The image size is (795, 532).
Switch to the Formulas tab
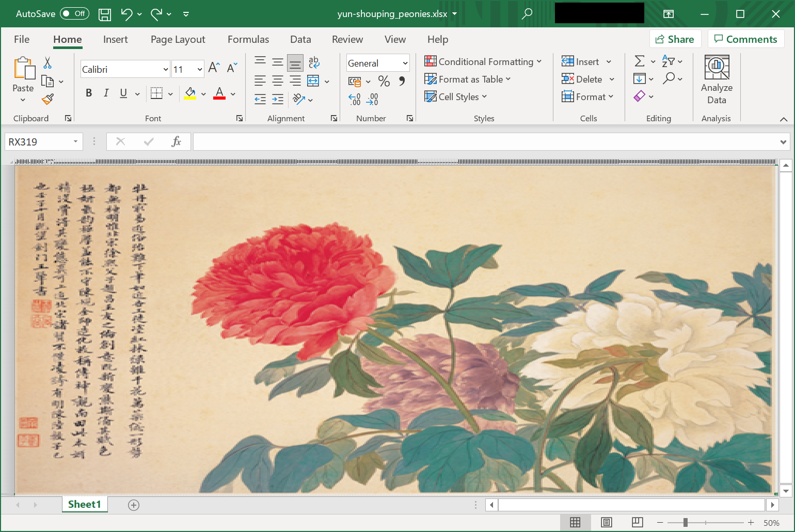[248, 39]
